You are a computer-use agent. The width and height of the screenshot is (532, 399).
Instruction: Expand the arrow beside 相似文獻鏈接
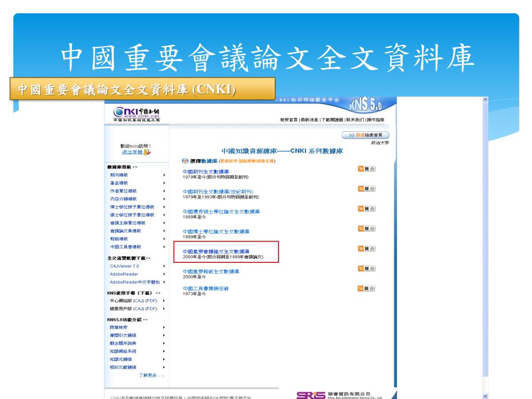pyautogui.click(x=164, y=367)
